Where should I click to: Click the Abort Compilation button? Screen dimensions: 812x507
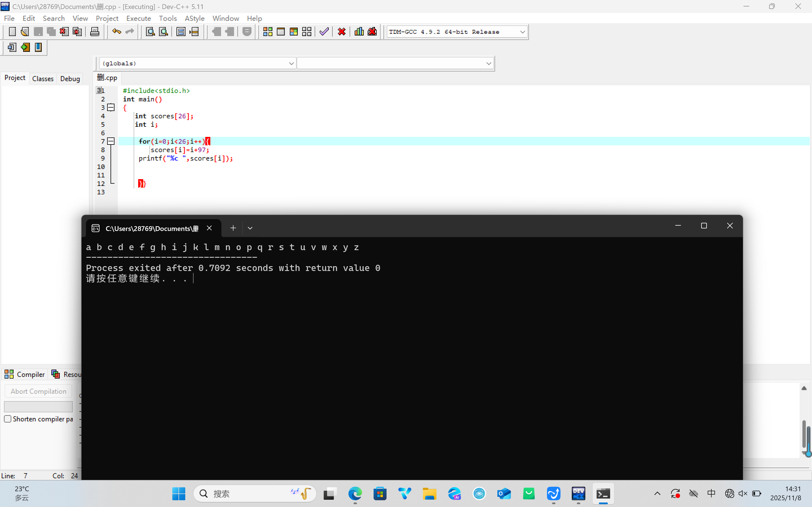click(38, 391)
